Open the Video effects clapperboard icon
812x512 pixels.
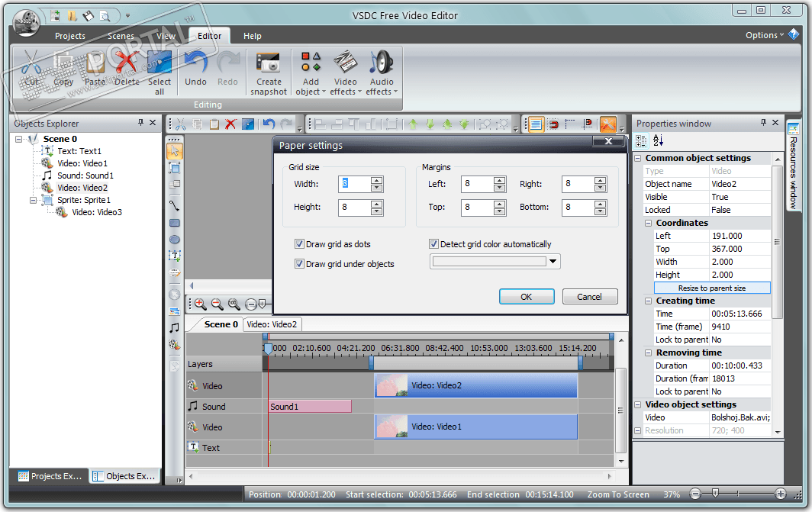point(345,63)
